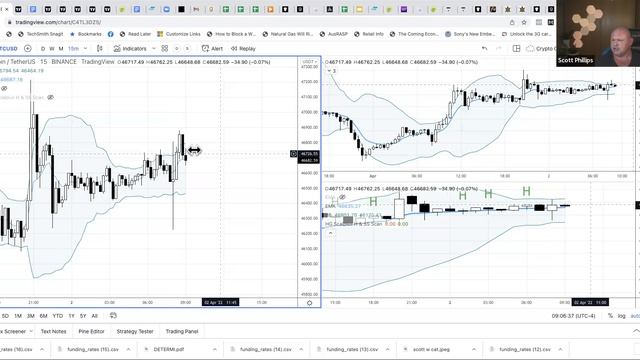Click the browser address bar URL
Viewport: 640px width, 360px height.
coord(58,22)
